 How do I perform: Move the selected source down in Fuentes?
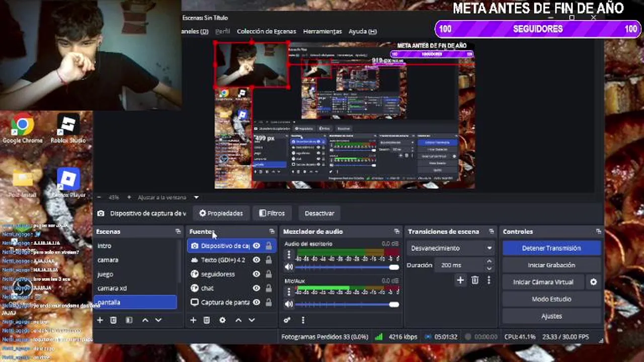pyautogui.click(x=252, y=320)
